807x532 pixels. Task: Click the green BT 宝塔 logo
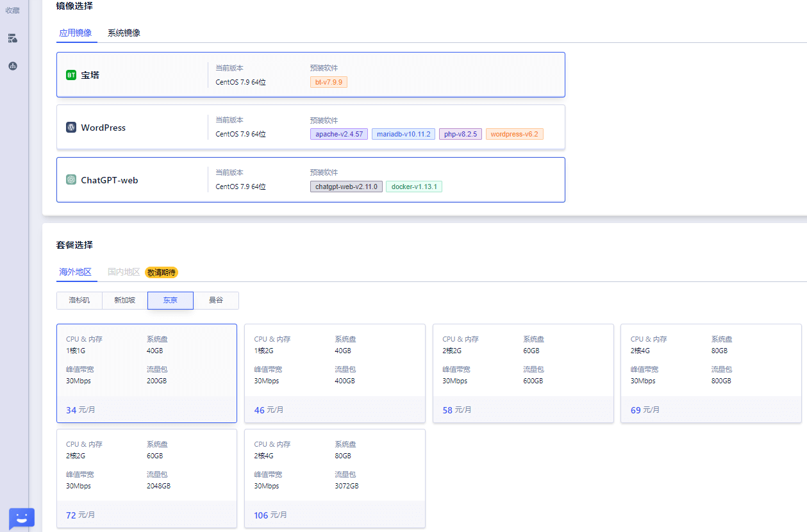(x=71, y=75)
